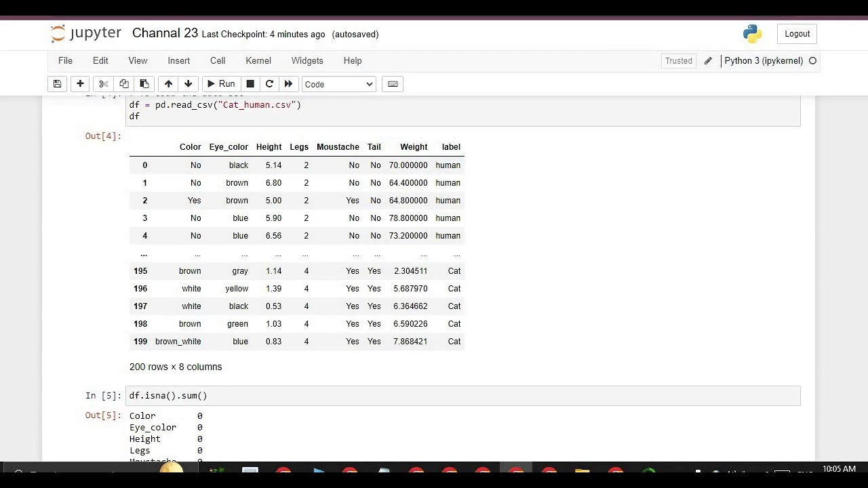Click the green eye color in row 198
Screen dimensions: 868x488
[237, 324]
